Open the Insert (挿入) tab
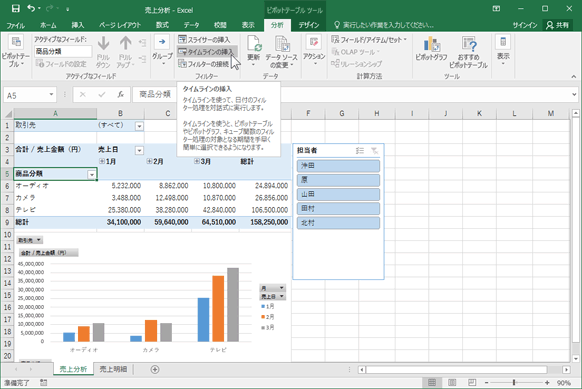The width and height of the screenshot is (582, 389). click(78, 25)
